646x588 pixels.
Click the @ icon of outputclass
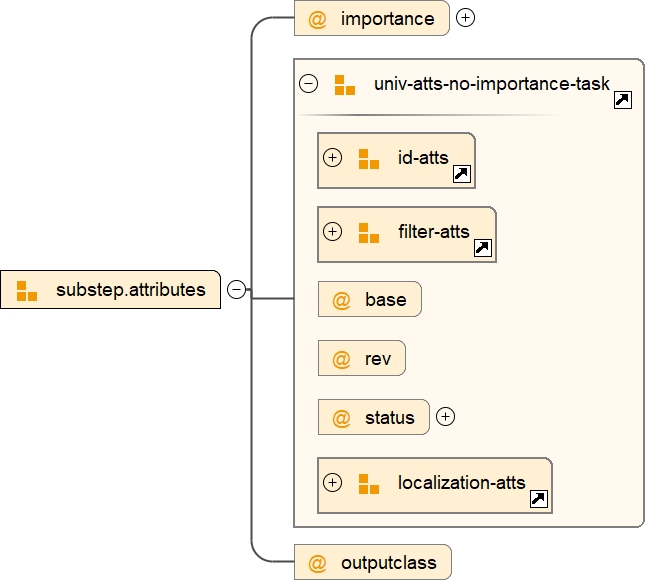pyautogui.click(x=317, y=563)
